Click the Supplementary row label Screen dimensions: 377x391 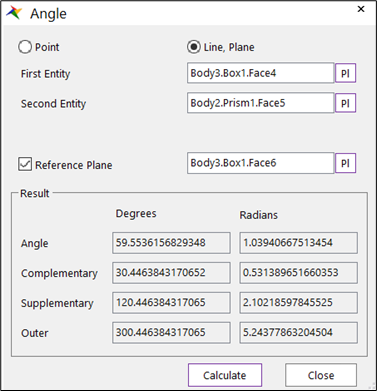[x=57, y=303]
